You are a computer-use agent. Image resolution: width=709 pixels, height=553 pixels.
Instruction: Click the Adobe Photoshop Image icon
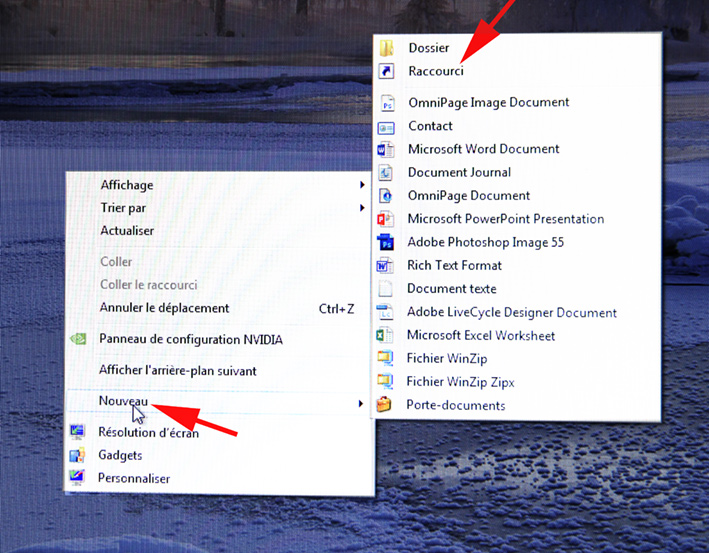click(385, 242)
